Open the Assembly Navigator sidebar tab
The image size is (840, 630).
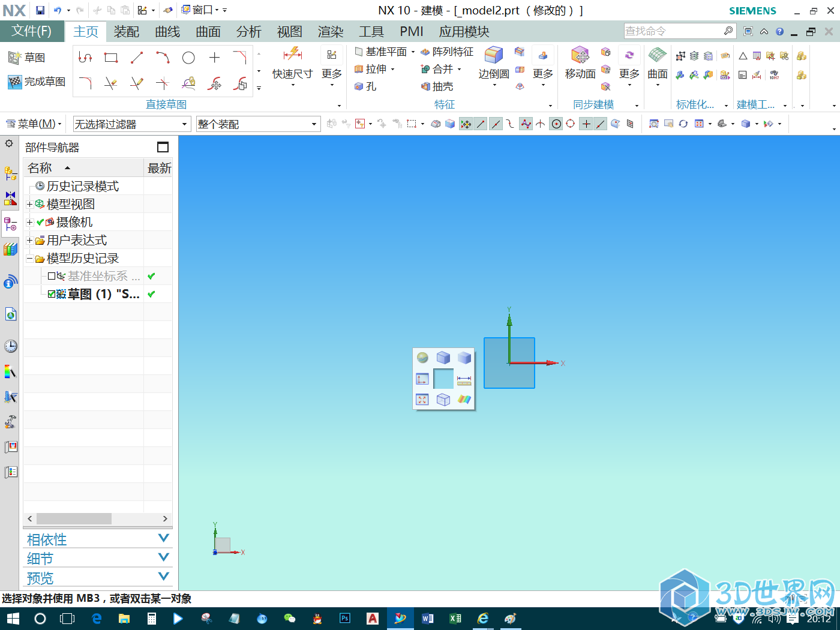pos(10,173)
